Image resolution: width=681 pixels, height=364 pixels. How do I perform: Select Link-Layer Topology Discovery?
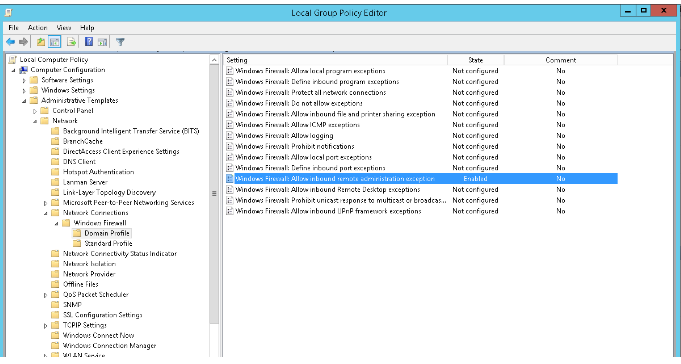click(109, 192)
